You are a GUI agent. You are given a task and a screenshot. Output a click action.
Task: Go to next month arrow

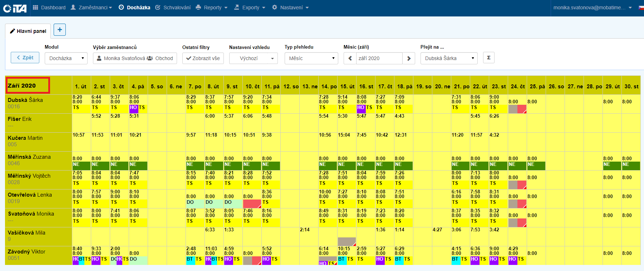[x=409, y=58]
